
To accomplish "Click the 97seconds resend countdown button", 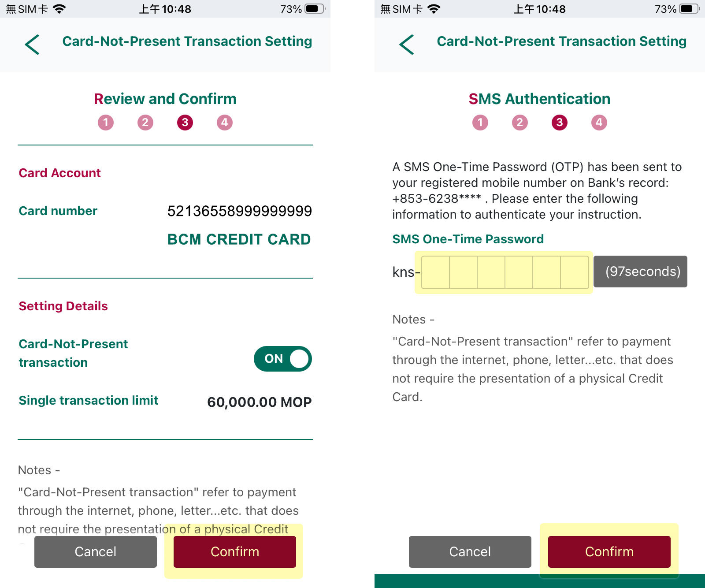I will coord(641,272).
